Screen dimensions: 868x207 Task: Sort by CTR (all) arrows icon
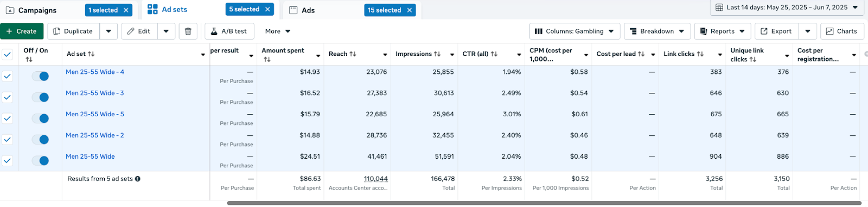(x=494, y=54)
